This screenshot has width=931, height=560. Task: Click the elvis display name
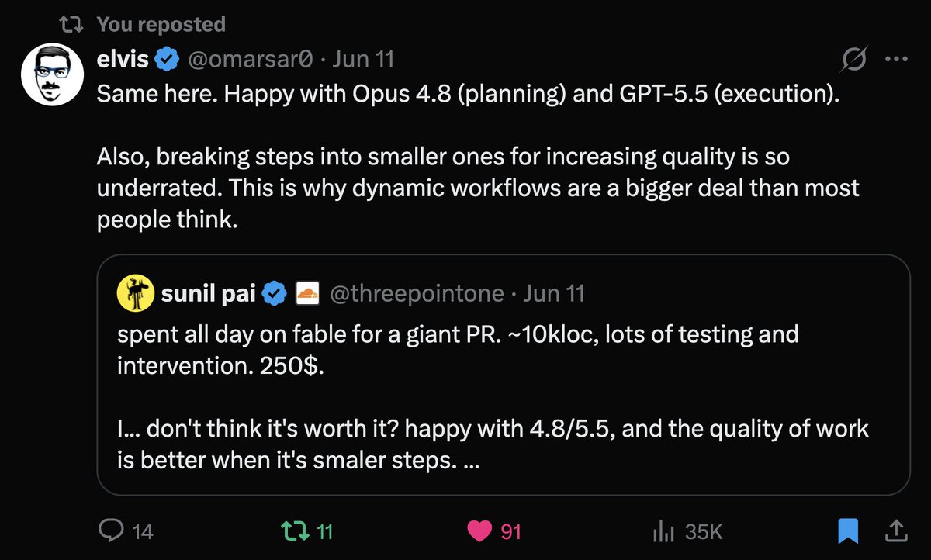click(x=123, y=58)
